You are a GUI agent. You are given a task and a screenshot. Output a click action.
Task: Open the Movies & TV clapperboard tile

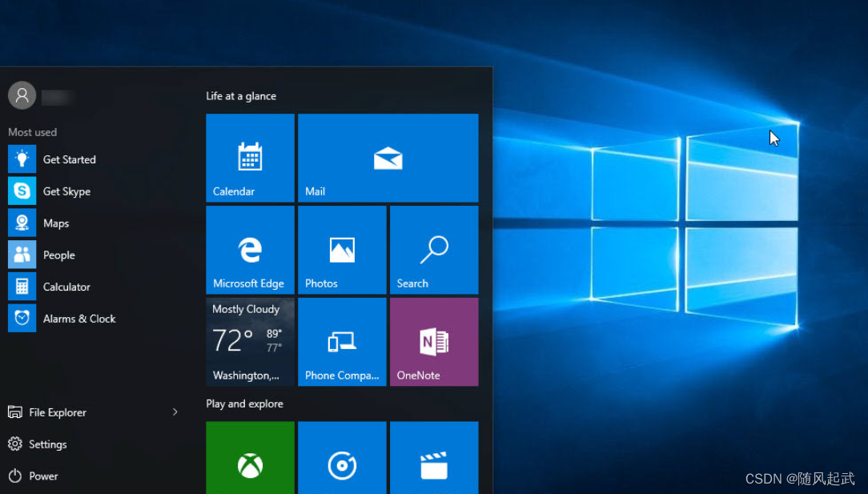point(434,457)
